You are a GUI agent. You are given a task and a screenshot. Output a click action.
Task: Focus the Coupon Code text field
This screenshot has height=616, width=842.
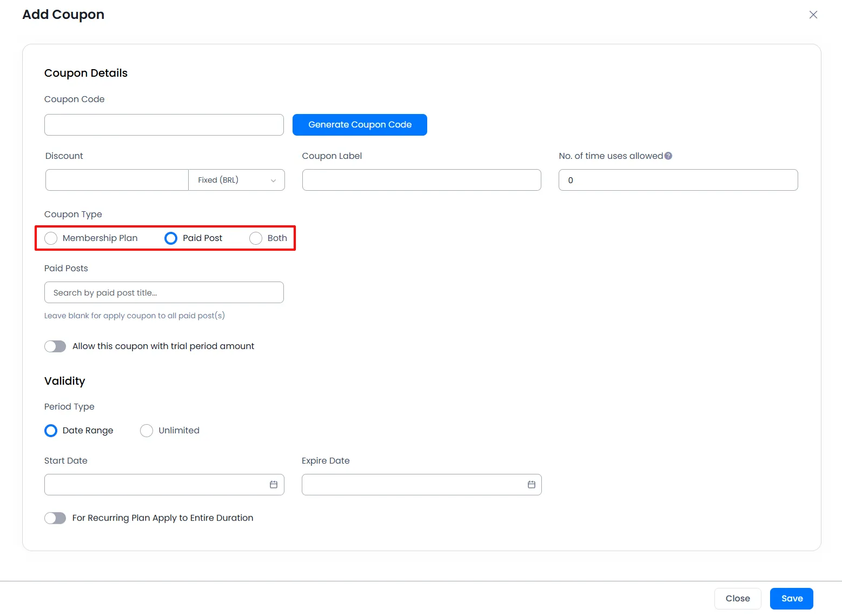[164, 125]
